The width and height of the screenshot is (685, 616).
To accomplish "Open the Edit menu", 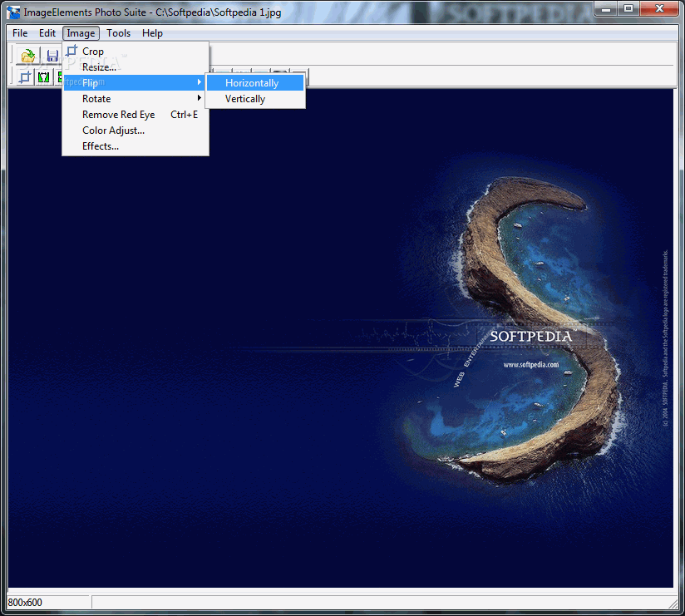I will pyautogui.click(x=47, y=33).
